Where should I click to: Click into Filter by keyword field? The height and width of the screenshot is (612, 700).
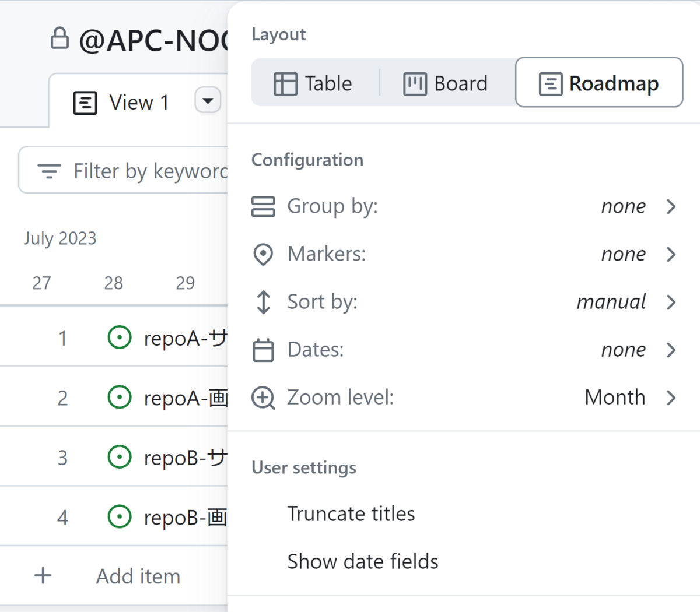(150, 171)
